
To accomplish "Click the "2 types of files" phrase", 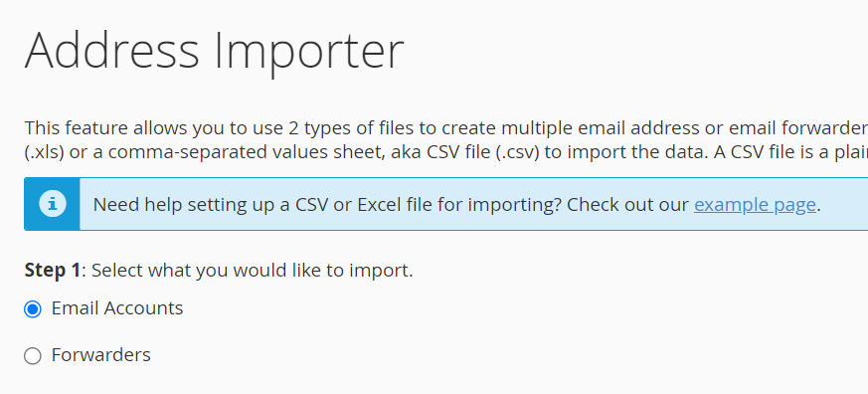I will 351,128.
